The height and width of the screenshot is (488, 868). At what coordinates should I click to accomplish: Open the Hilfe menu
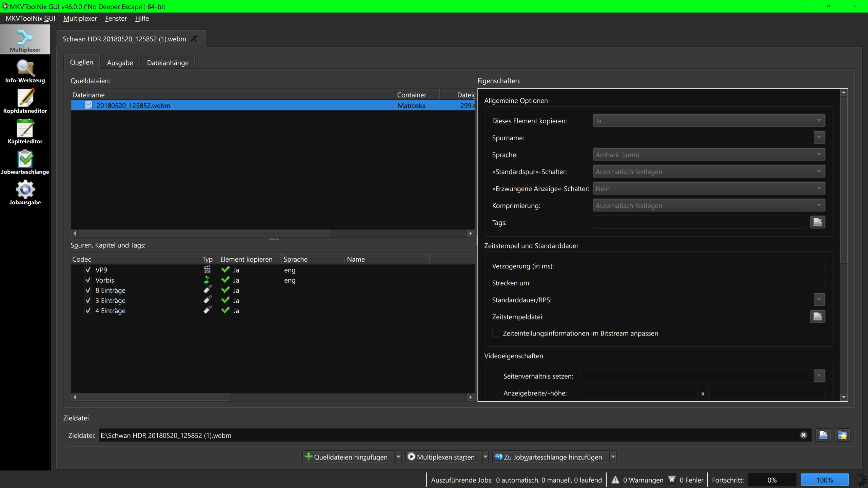(142, 18)
